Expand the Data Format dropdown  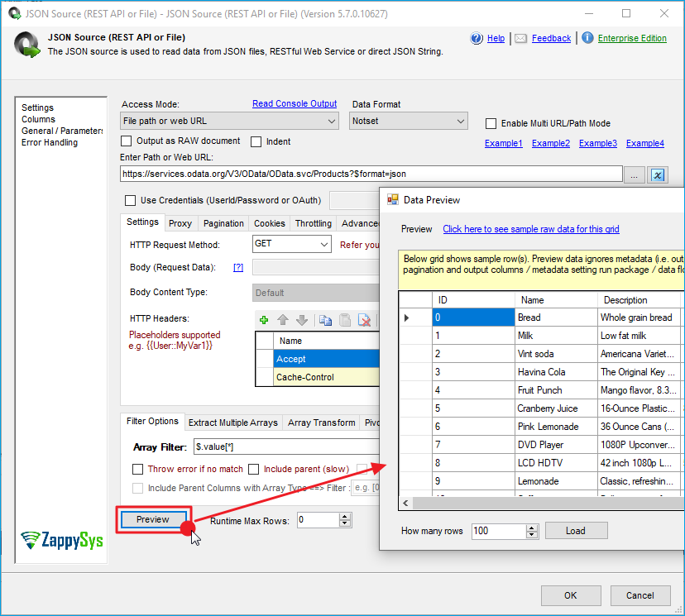pyautogui.click(x=410, y=122)
